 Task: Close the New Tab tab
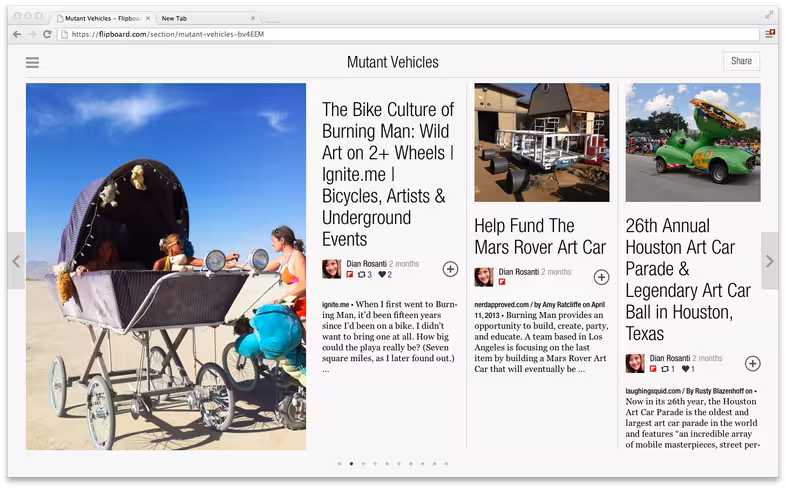coord(253,19)
